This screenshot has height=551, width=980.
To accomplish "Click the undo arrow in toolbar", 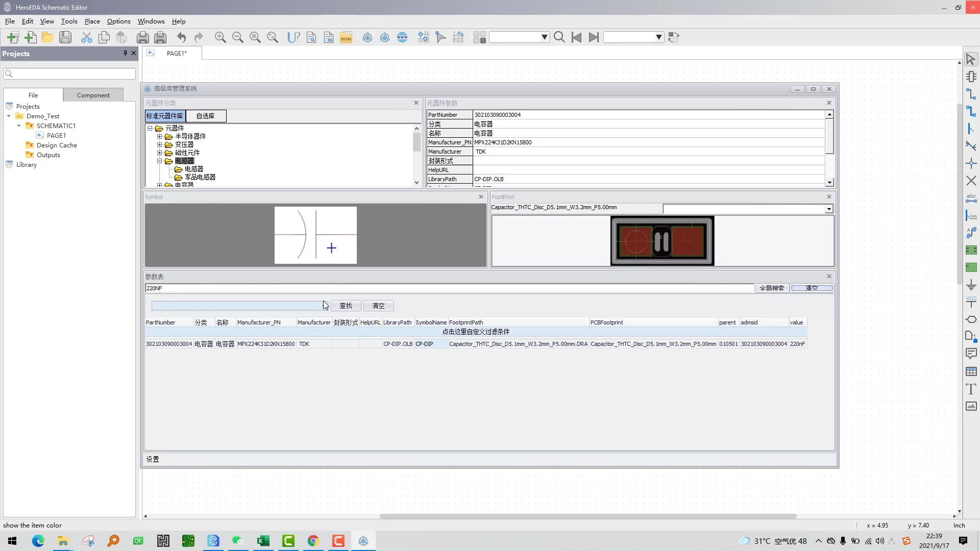I will [181, 37].
